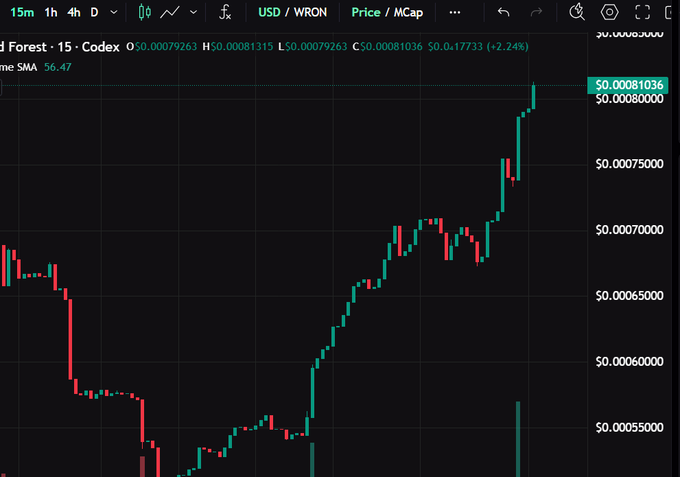Click the $0.00065000 price axis label

click(x=629, y=296)
